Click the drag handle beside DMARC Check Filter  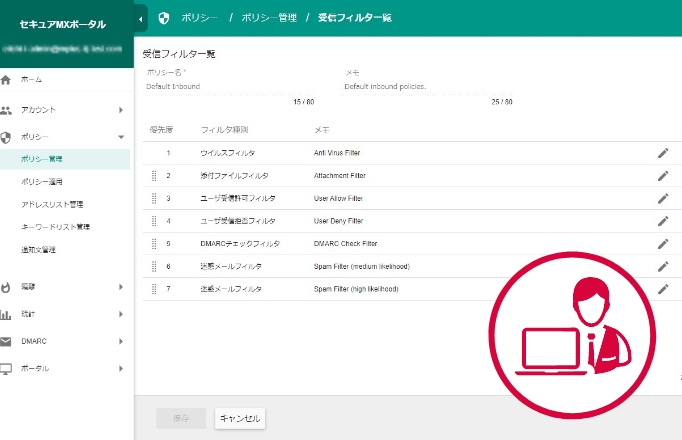(154, 243)
